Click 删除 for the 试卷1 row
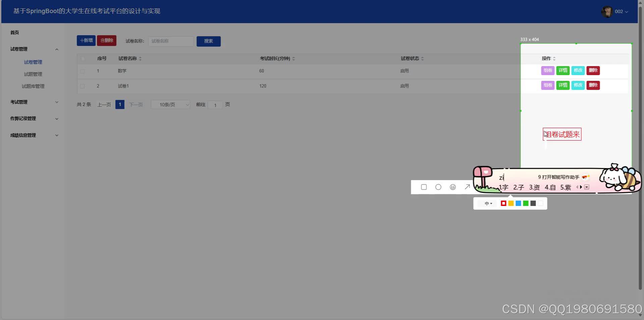Image resolution: width=644 pixels, height=320 pixels. (593, 85)
